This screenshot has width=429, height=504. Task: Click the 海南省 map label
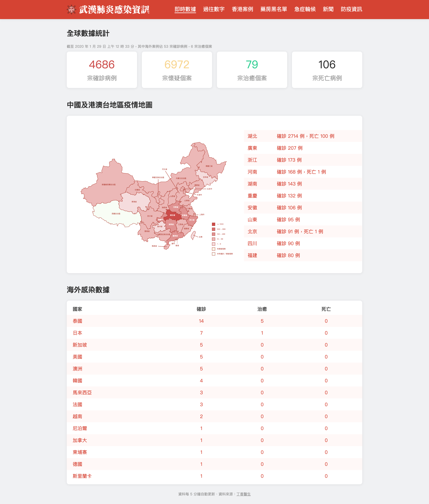coord(154,246)
